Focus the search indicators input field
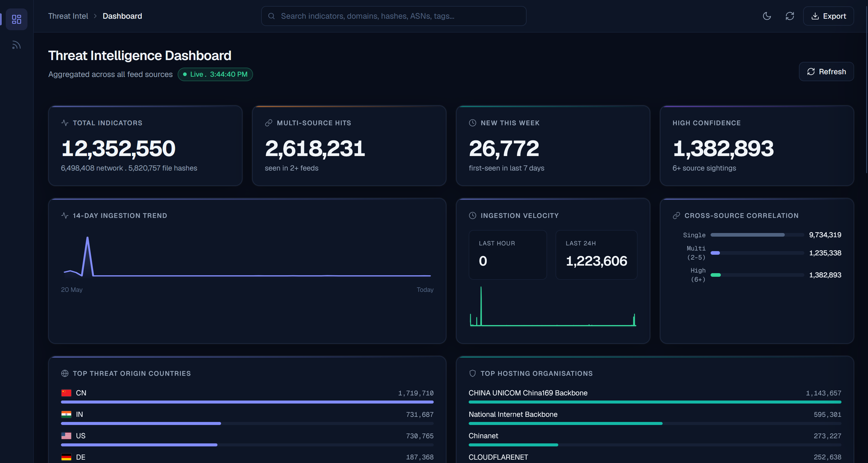This screenshot has height=463, width=868. [x=394, y=16]
